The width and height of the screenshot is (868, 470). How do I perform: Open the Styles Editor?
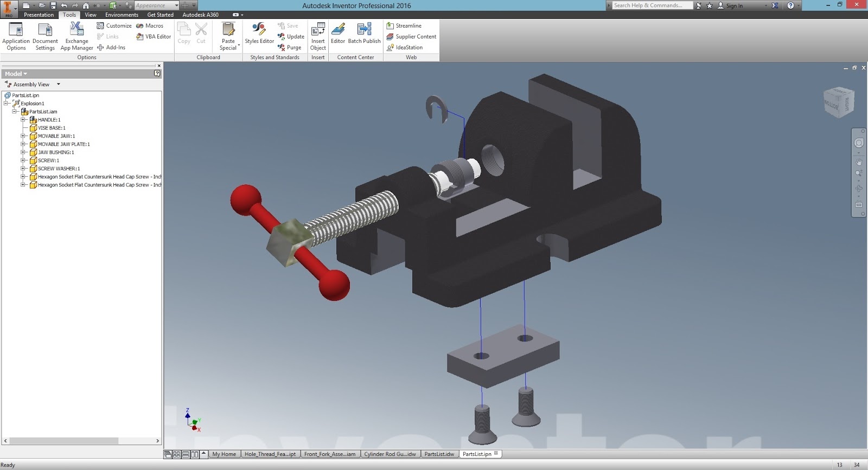click(x=259, y=33)
